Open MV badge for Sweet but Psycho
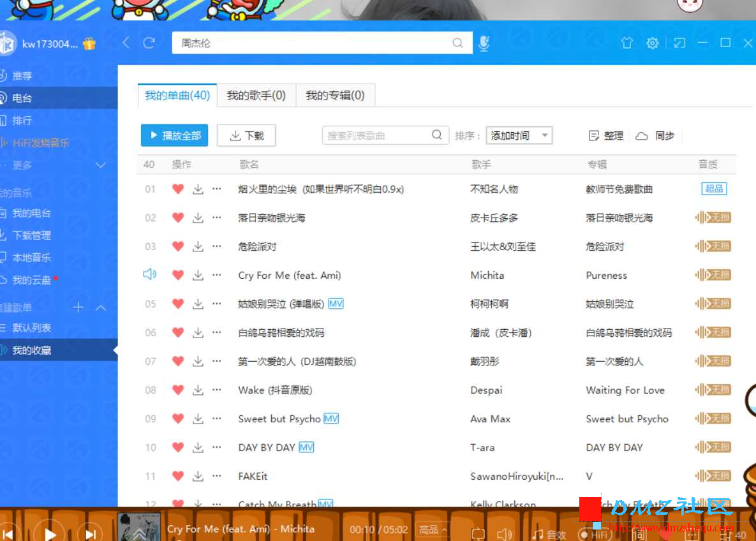This screenshot has width=756, height=541. 331,419
